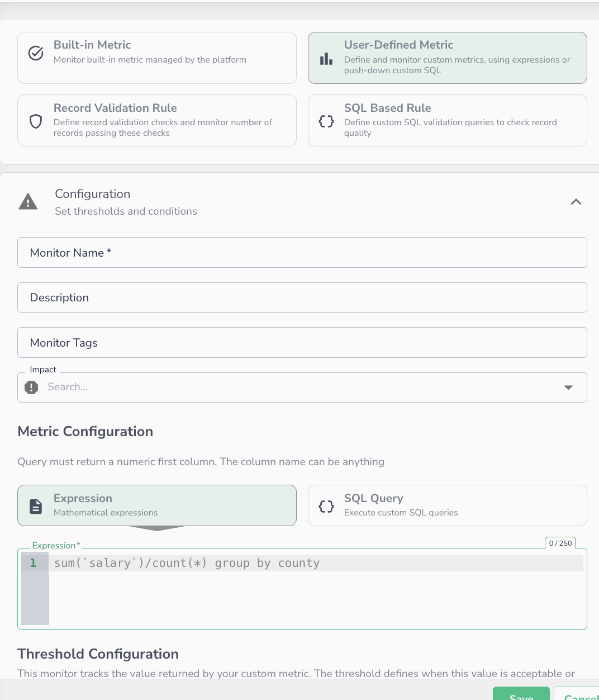Image resolution: width=599 pixels, height=700 pixels.
Task: Click the bar chart icon for User-Defined Metric
Action: tap(326, 59)
